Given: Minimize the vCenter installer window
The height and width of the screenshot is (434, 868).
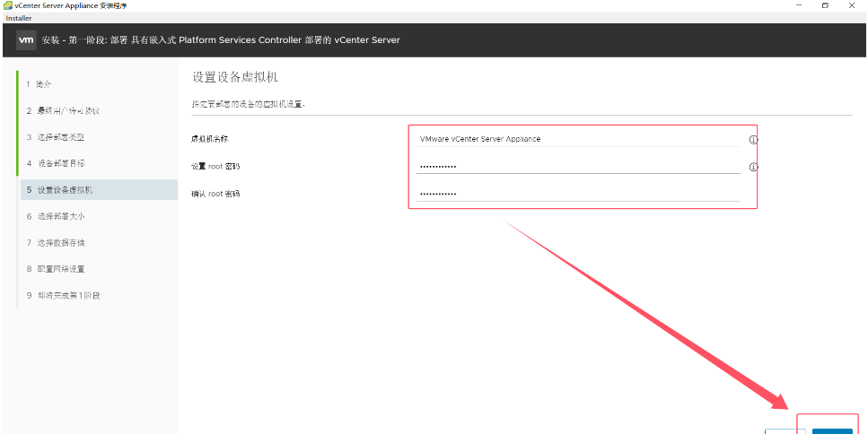Looking at the screenshot, I should point(800,5).
